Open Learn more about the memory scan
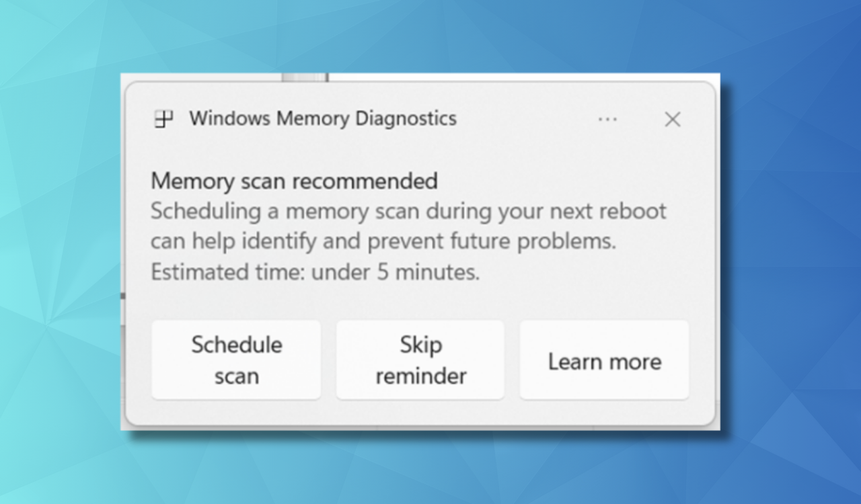The width and height of the screenshot is (861, 504). (x=604, y=361)
